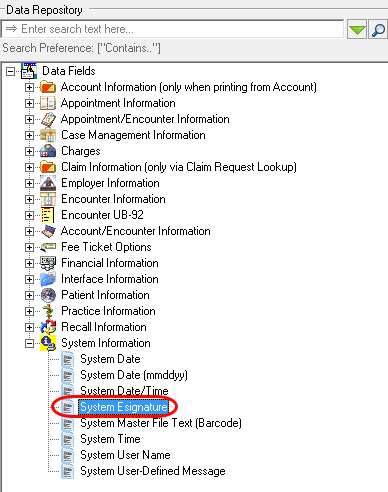Expand the Case Management Information node
388x492 pixels.
tap(29, 135)
